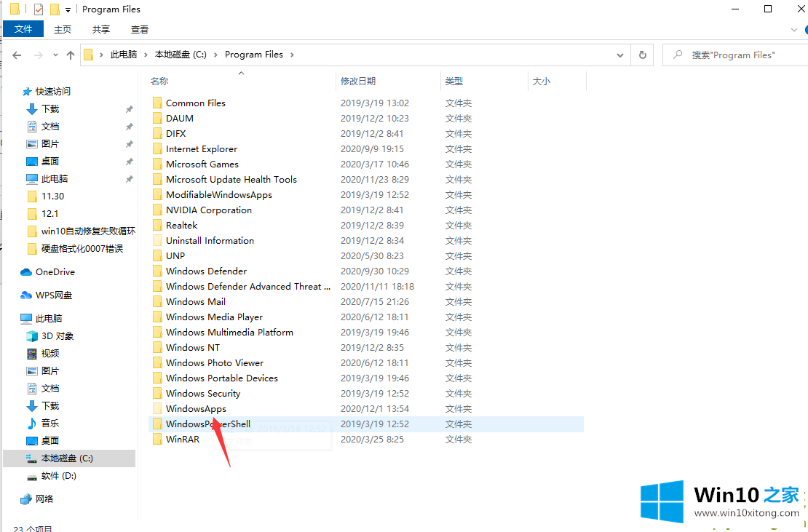Sort by the 修改日期 column header
Viewport: 808px width, 532px height.
[x=358, y=82]
